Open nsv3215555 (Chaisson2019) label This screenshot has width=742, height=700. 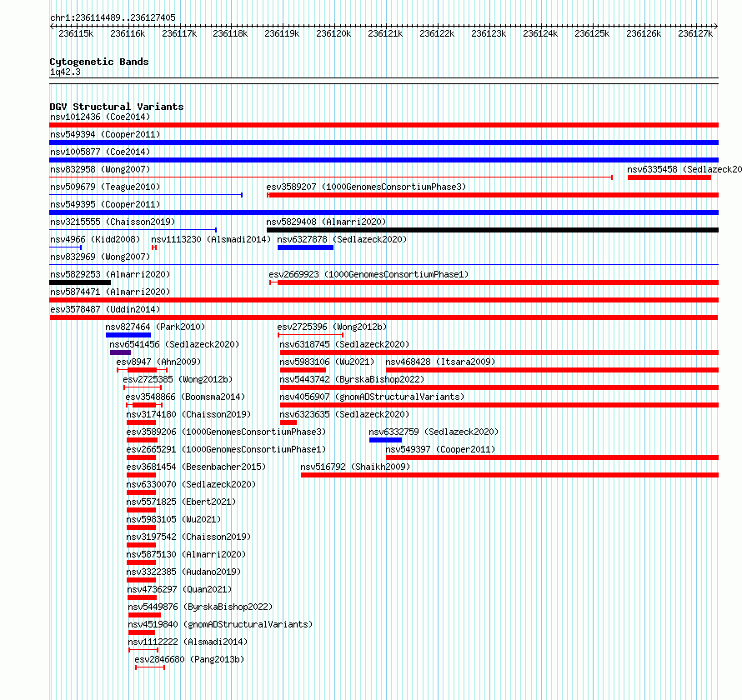[x=113, y=222]
